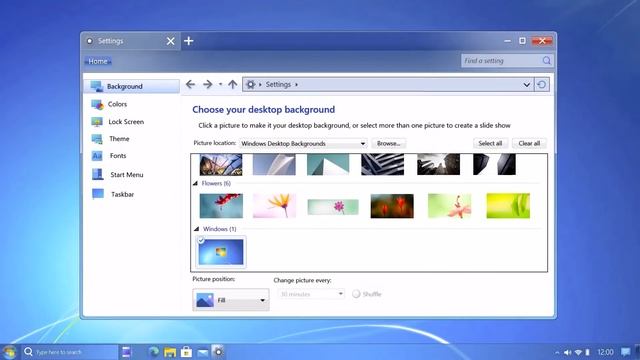Click the search magnifier in Find a setting
Image resolution: width=640 pixels, height=360 pixels.
click(547, 61)
